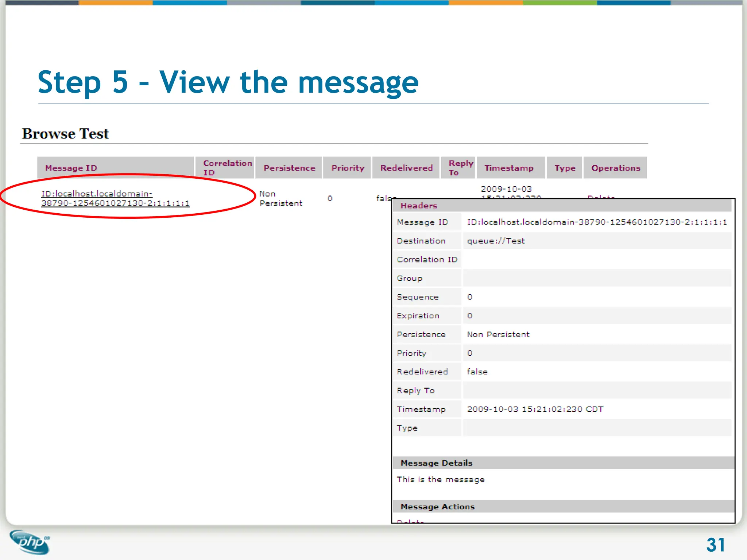This screenshot has width=747, height=560.
Task: Select the 'This is the message' body text
Action: (x=441, y=479)
